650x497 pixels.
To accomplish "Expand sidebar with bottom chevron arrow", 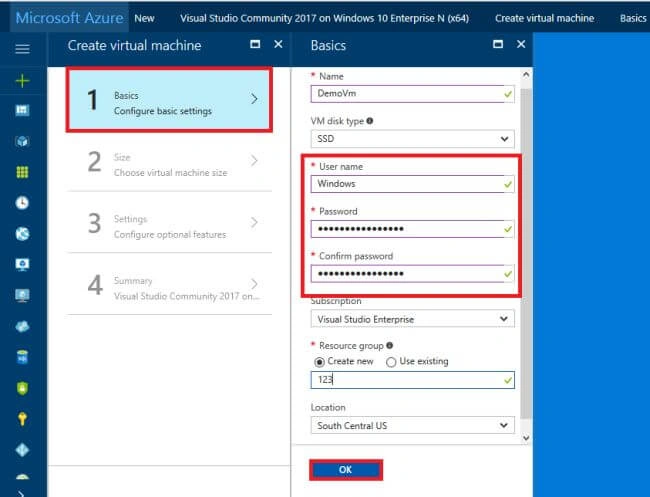I will click(x=21, y=493).
